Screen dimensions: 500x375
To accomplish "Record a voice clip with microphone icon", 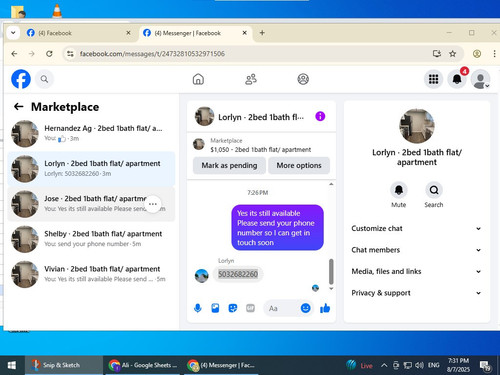I will point(198,308).
